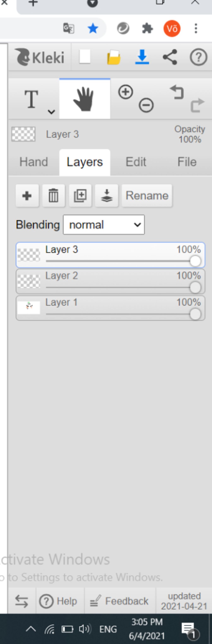
Task: Open the Blending mode dropdown
Action: [104, 225]
